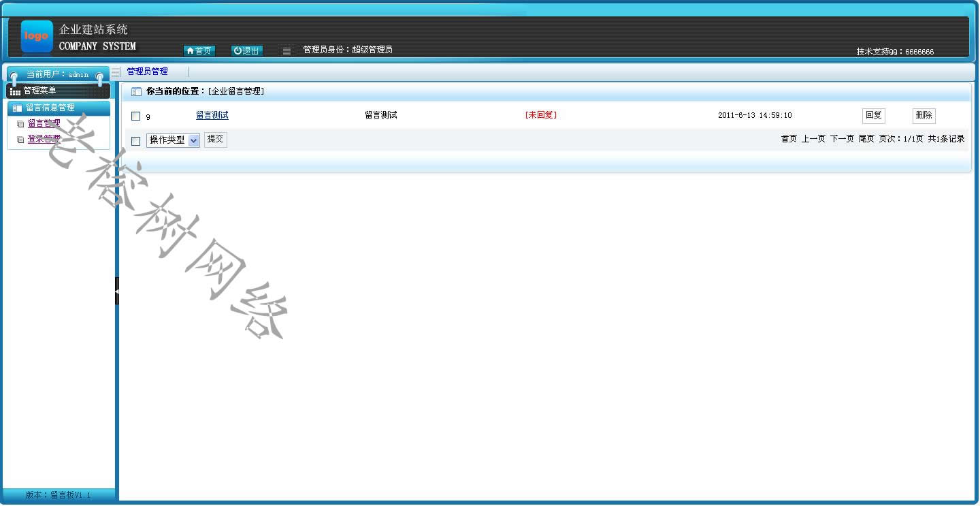Expand the 留言信息管理 menu section
This screenshot has width=980, height=506.
pos(59,108)
